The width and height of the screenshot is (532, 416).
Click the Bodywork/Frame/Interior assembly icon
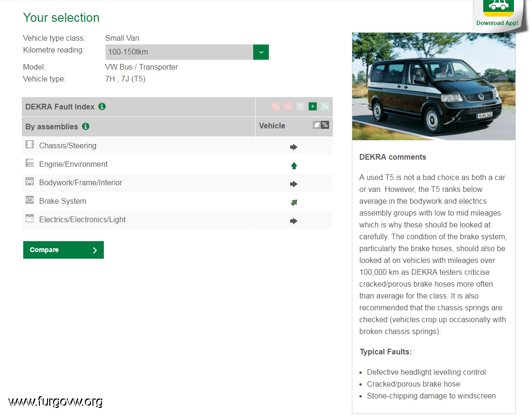(30, 182)
